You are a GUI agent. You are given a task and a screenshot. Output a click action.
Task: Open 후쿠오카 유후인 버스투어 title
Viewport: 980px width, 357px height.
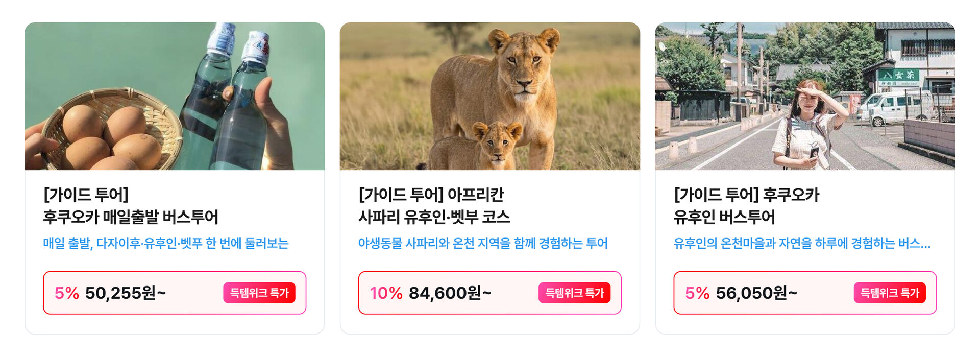tap(724, 217)
